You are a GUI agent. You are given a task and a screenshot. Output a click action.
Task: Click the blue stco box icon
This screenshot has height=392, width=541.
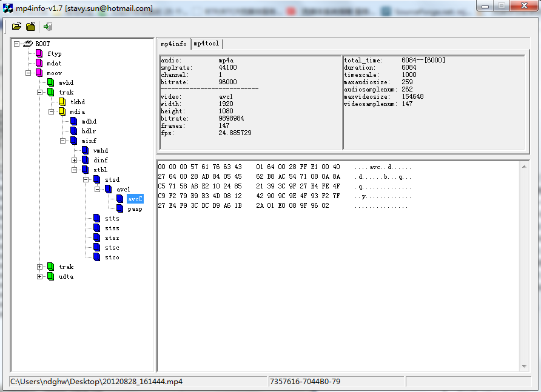97,257
